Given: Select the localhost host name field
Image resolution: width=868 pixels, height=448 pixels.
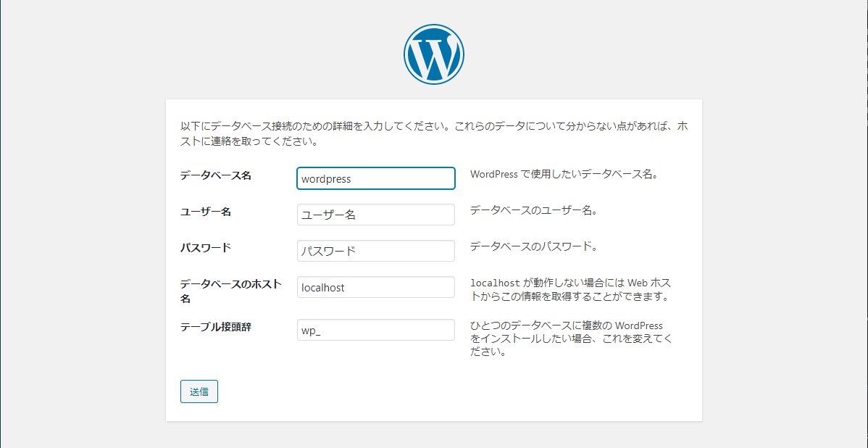Looking at the screenshot, I should pyautogui.click(x=376, y=287).
